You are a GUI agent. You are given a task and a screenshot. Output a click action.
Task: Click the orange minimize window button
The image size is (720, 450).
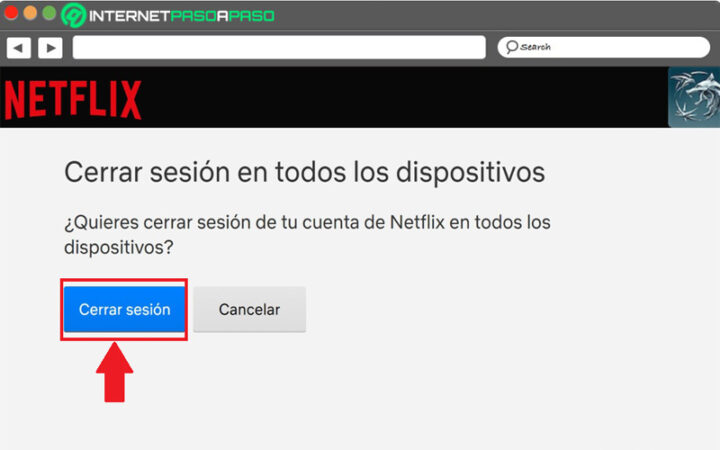tap(30, 13)
